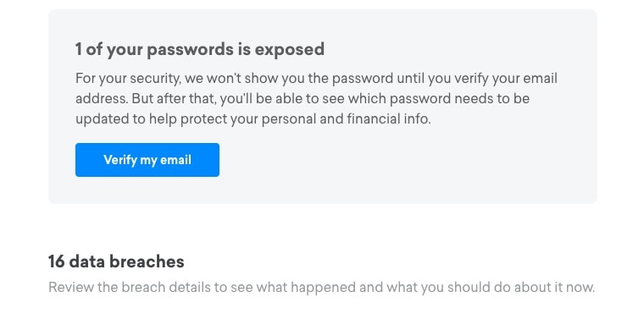
Task: Click the line starting 'address. But after that'
Action: (303, 99)
